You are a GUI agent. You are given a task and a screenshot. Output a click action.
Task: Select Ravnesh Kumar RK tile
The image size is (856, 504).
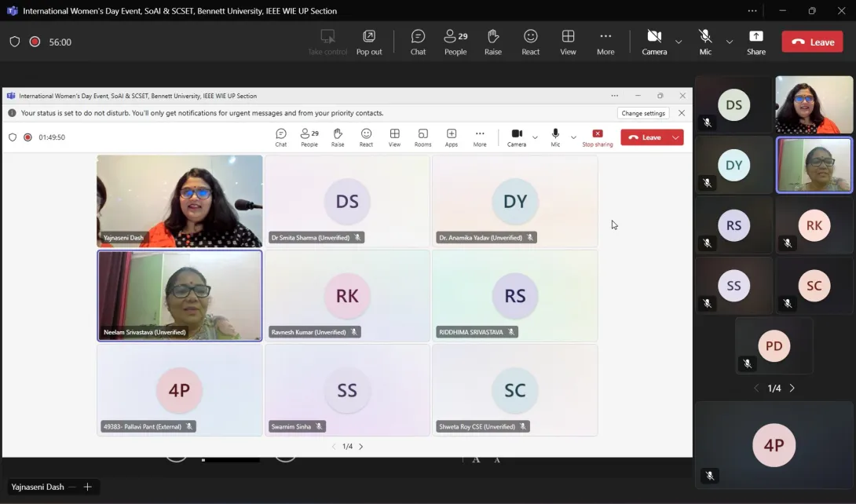[347, 296]
